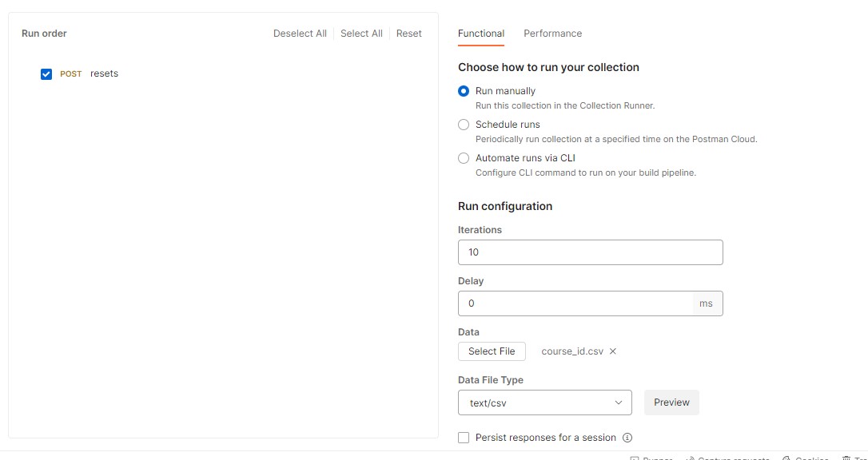868x460 pixels.
Task: Click into the Delay input field
Action: pos(575,303)
